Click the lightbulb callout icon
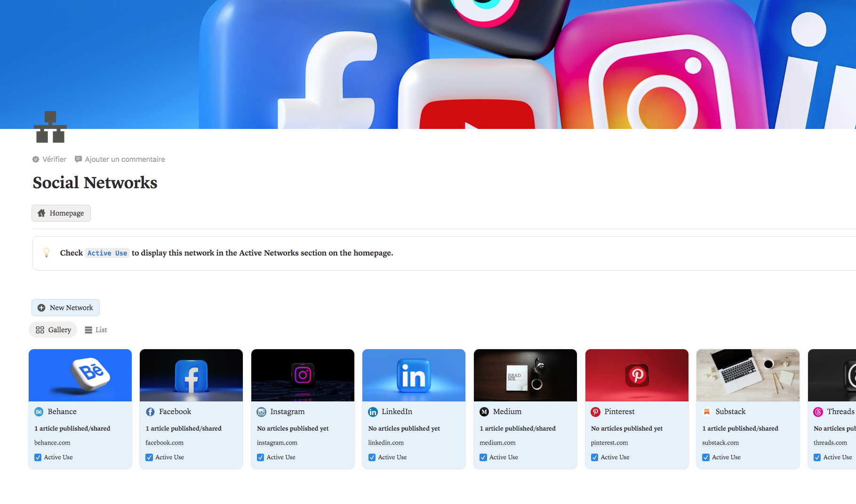This screenshot has height=504, width=856. pyautogui.click(x=47, y=253)
